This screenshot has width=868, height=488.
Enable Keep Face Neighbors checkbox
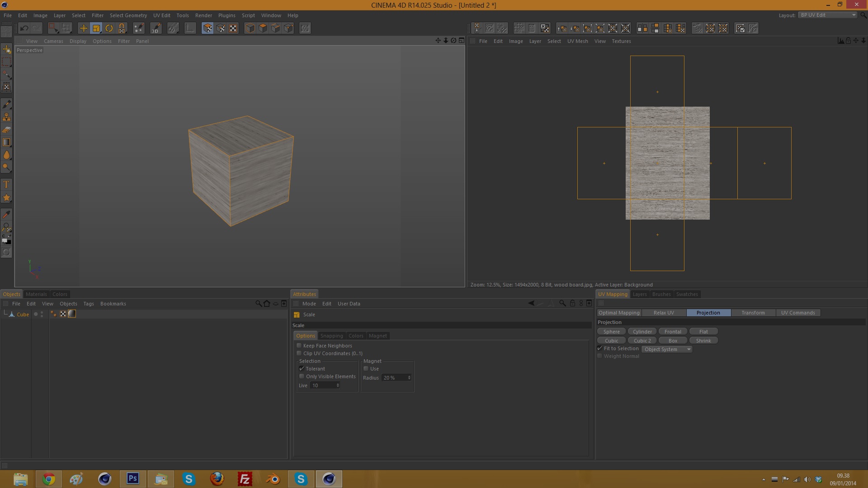[x=299, y=346]
